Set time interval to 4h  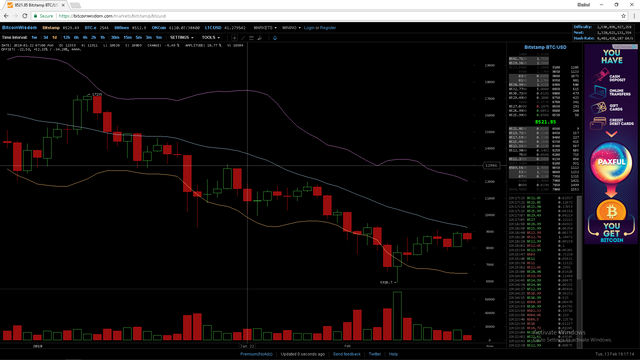tap(85, 38)
